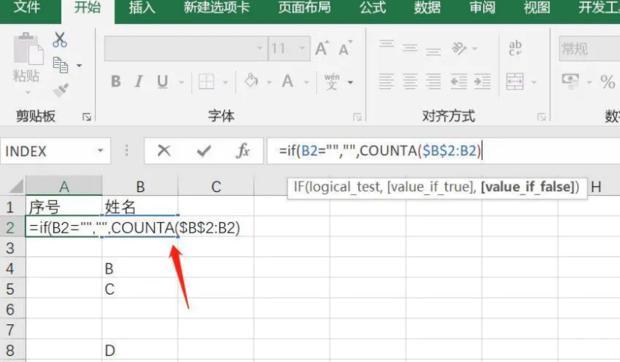Click the Cut scissors icon

[x=60, y=40]
